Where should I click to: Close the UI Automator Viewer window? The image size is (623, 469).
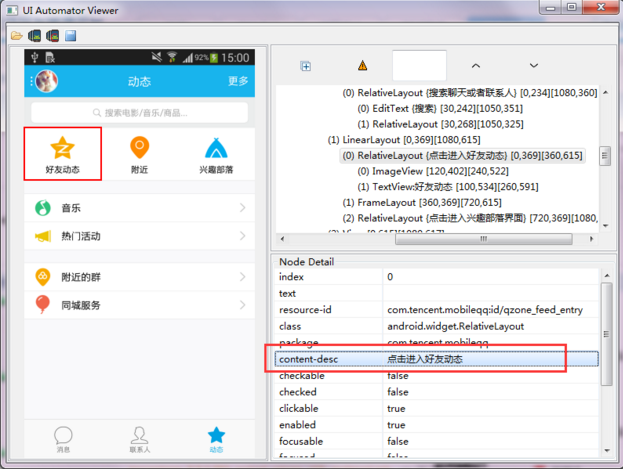(601, 8)
